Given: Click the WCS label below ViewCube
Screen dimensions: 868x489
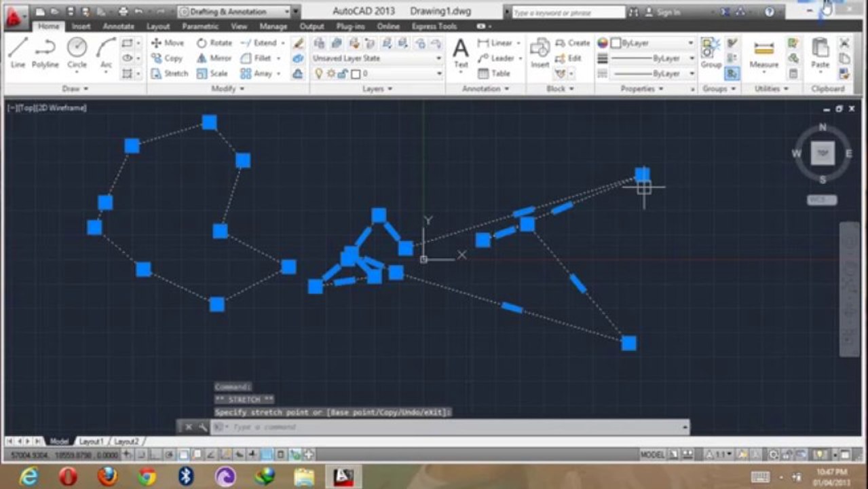Looking at the screenshot, I should coord(821,200).
